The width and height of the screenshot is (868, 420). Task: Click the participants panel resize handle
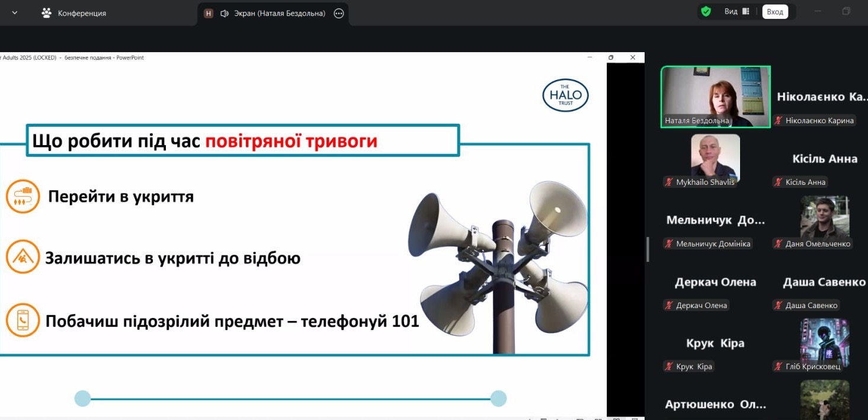648,249
